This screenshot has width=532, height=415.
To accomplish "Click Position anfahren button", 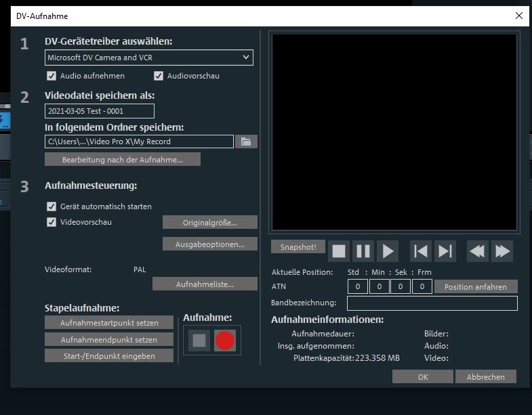I will pos(476,286).
